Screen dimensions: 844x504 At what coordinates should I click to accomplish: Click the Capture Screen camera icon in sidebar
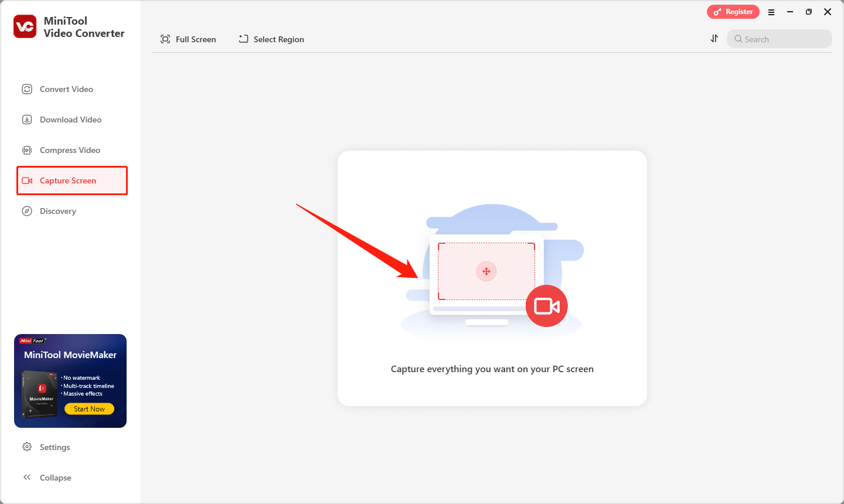[27, 181]
